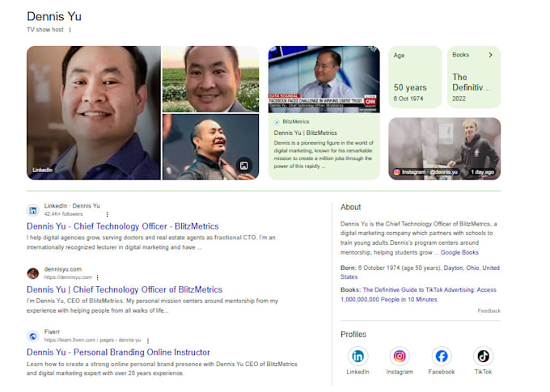Open Dennis Yu - Personal Branding Online Instructor link
550x392 pixels.
(x=118, y=352)
